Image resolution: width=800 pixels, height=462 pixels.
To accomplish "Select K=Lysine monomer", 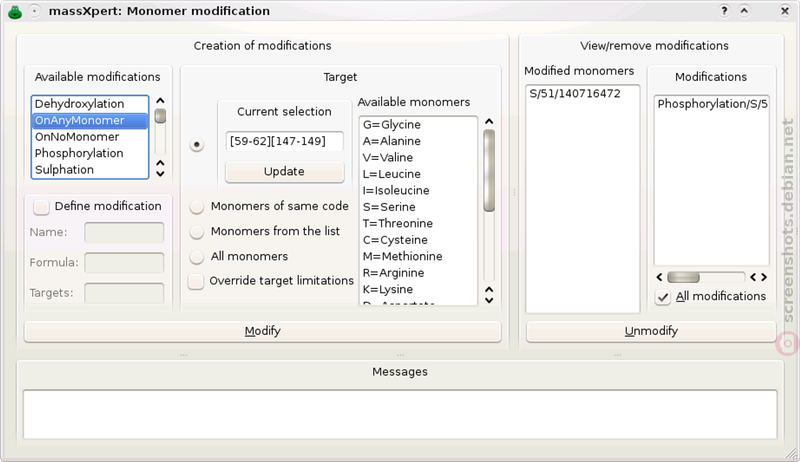I will tap(418, 289).
